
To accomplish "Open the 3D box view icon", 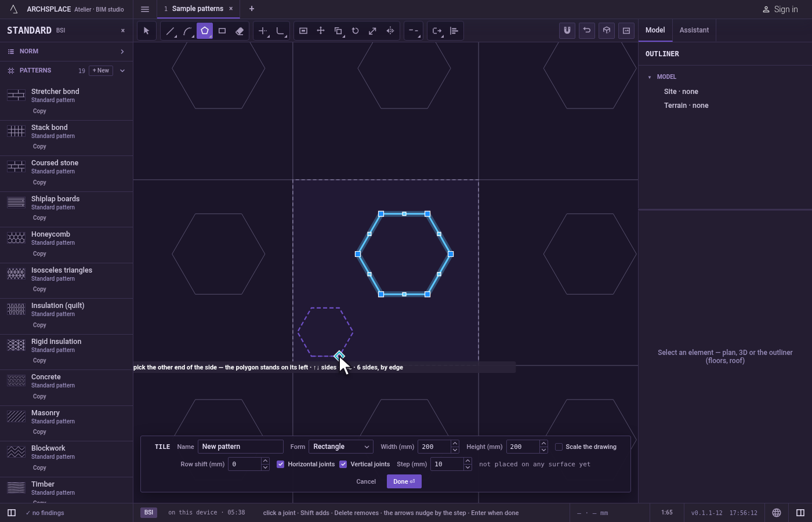I will [x=607, y=31].
